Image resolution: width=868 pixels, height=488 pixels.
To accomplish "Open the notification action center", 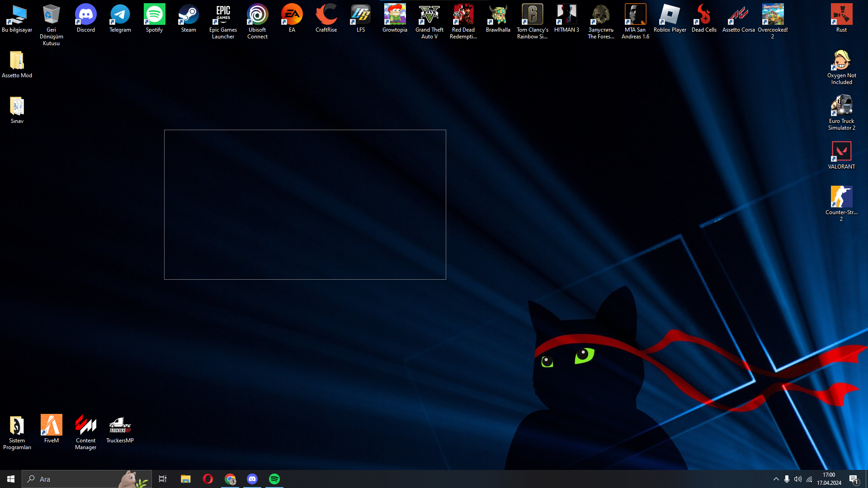I will 854,479.
